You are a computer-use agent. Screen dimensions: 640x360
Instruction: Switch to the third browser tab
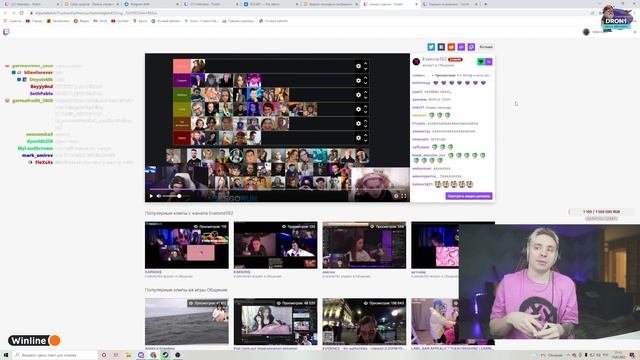click(150, 4)
